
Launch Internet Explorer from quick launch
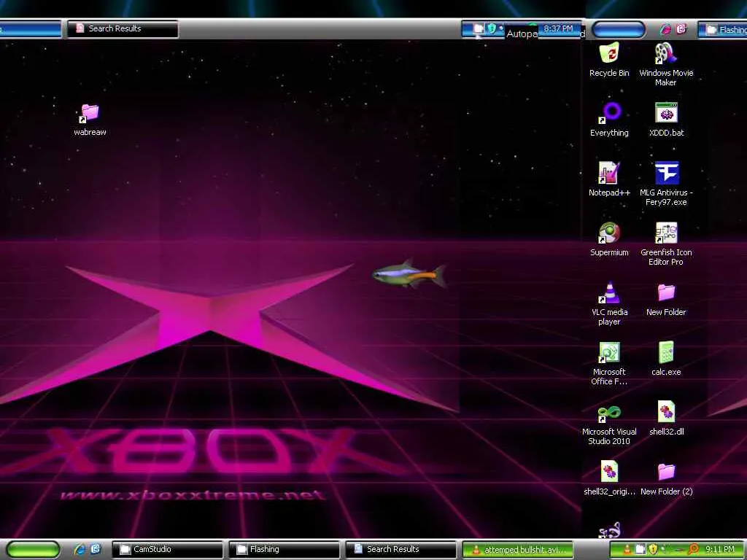coord(80,550)
